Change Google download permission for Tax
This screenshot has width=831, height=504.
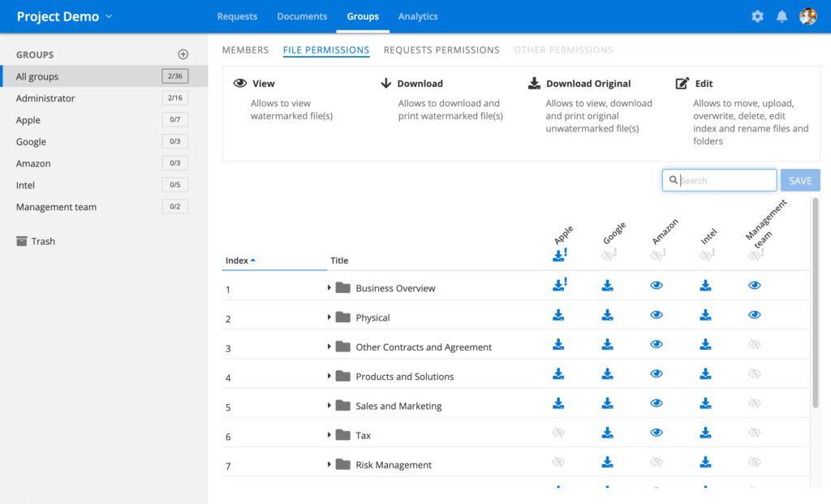click(607, 433)
